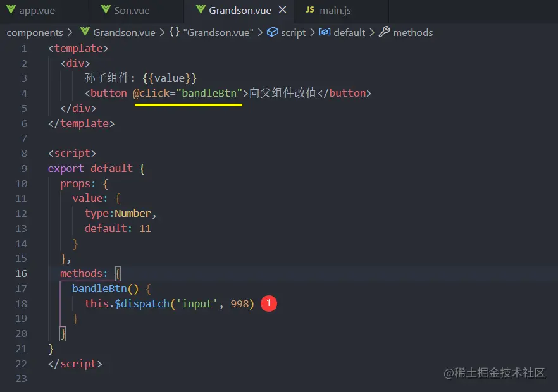The image size is (558, 392).
Task: Click the Vue icon on Son.vue tab
Action: 106,10
